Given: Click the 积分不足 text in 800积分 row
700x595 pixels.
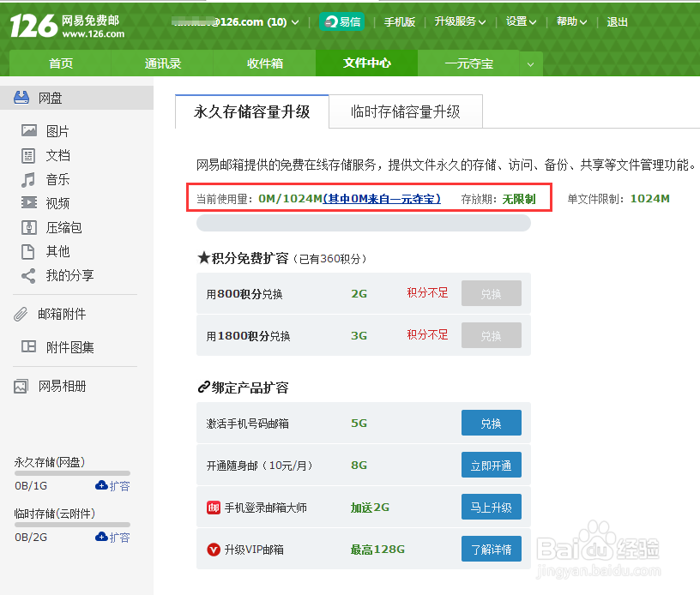Looking at the screenshot, I should point(427,292).
